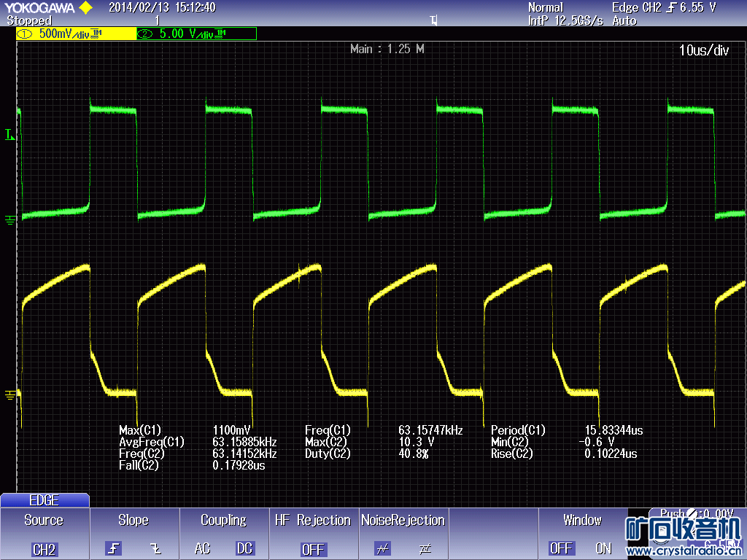Turn Window option OFF
747x560 pixels.
(x=561, y=548)
